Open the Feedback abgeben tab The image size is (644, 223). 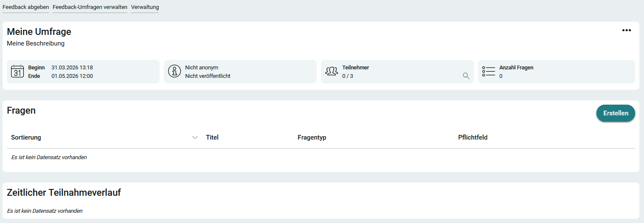(26, 7)
